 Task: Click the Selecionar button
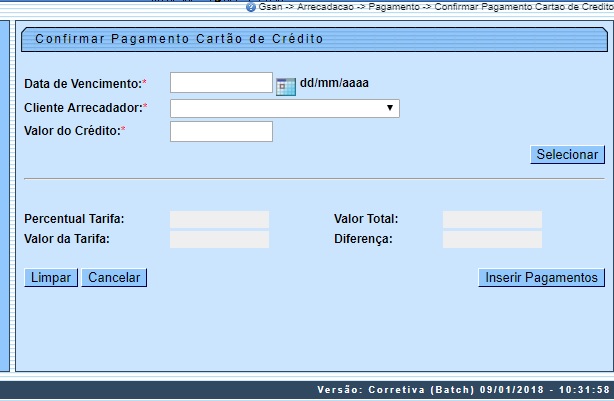coord(567,155)
